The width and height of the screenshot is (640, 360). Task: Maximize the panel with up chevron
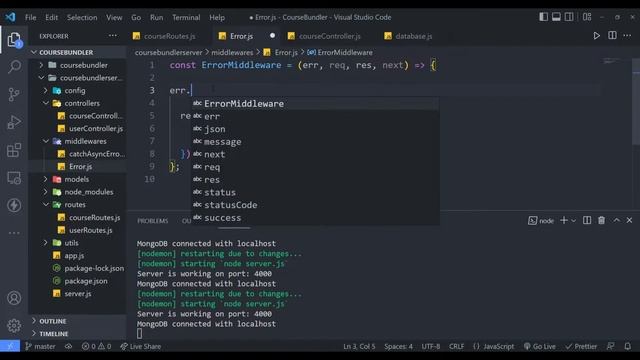pos(616,220)
